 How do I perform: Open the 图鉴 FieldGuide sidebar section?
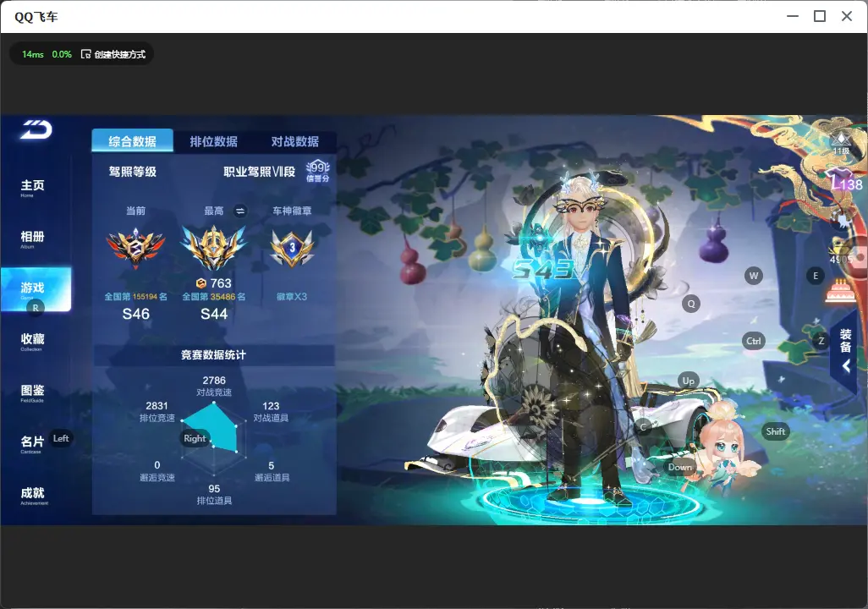32,392
